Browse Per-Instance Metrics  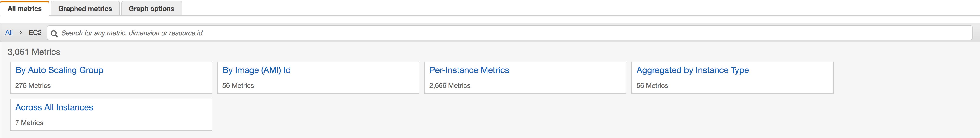(469, 70)
